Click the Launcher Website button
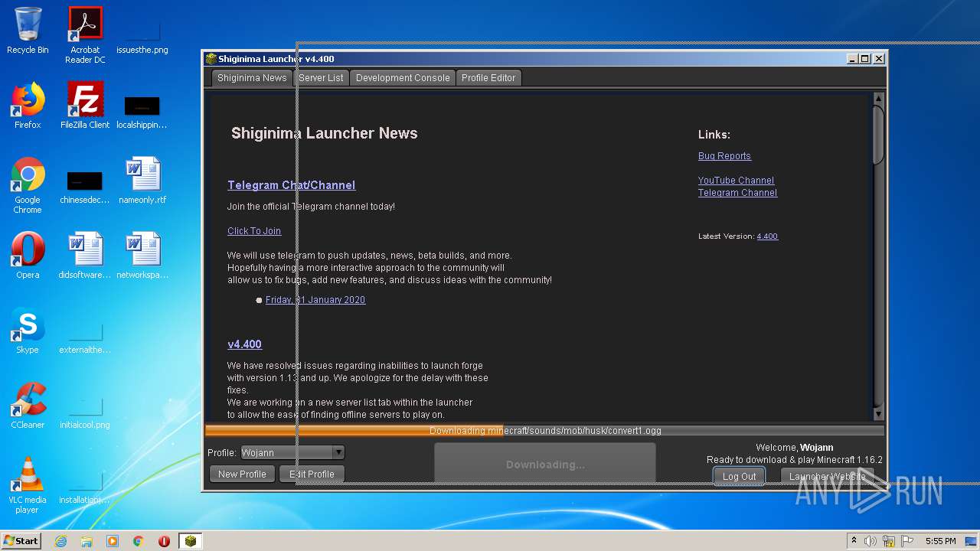Screen dimensions: 980x551 pyautogui.click(x=827, y=476)
